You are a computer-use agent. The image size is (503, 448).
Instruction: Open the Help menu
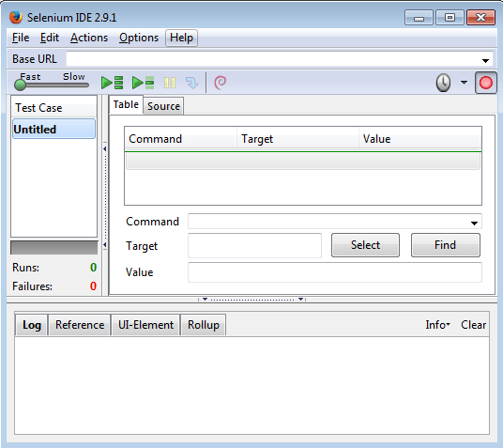click(181, 38)
